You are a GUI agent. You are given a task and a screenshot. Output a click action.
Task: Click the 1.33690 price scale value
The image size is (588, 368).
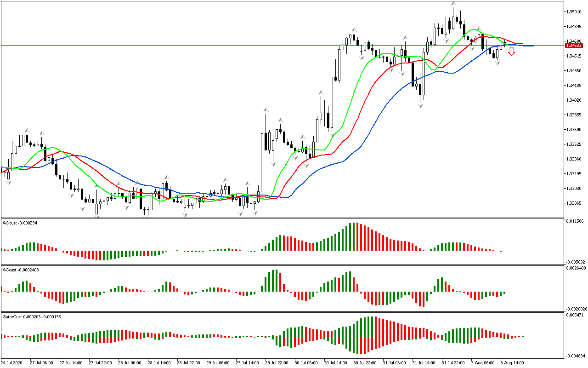(575, 129)
